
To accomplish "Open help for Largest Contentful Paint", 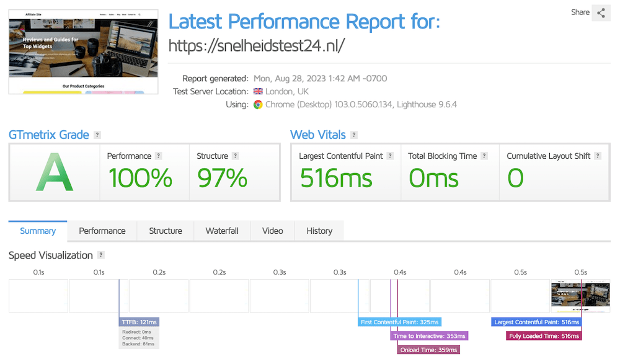I will [391, 156].
